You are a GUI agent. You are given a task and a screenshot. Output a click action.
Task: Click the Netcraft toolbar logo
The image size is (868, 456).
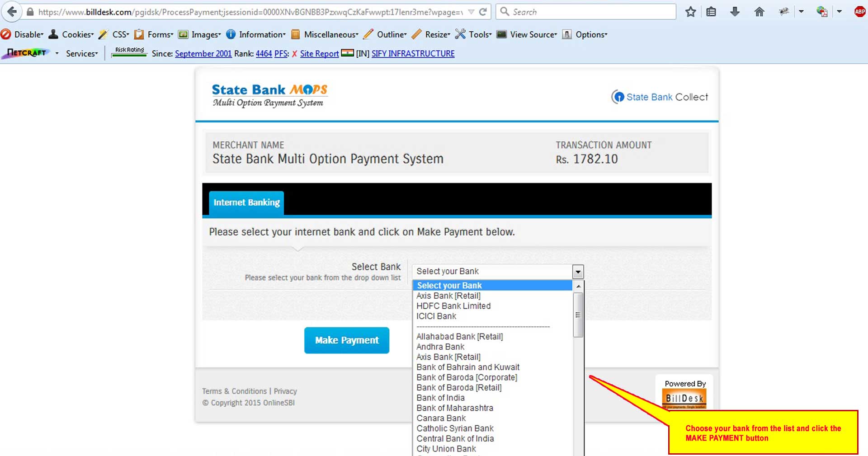coord(27,53)
